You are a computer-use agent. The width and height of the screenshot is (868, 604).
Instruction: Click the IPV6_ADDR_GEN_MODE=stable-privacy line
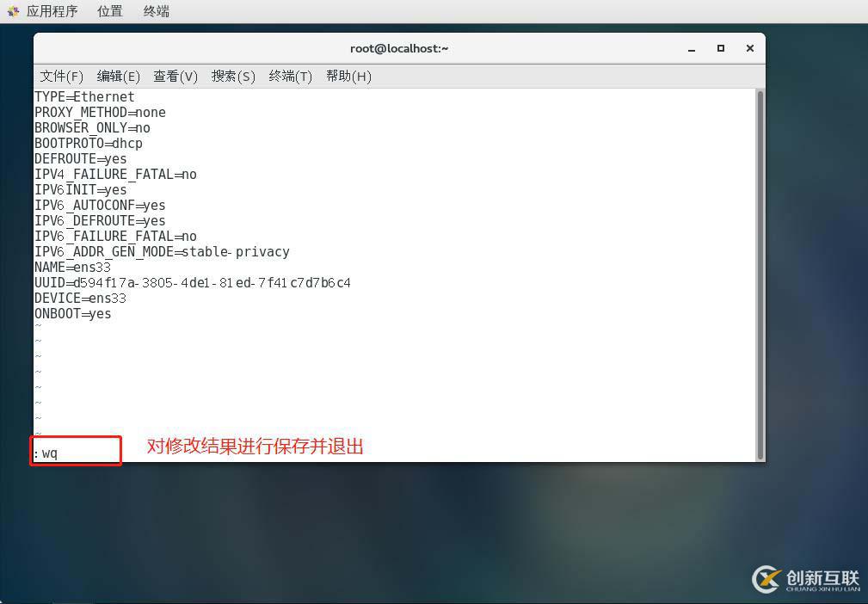tap(163, 252)
